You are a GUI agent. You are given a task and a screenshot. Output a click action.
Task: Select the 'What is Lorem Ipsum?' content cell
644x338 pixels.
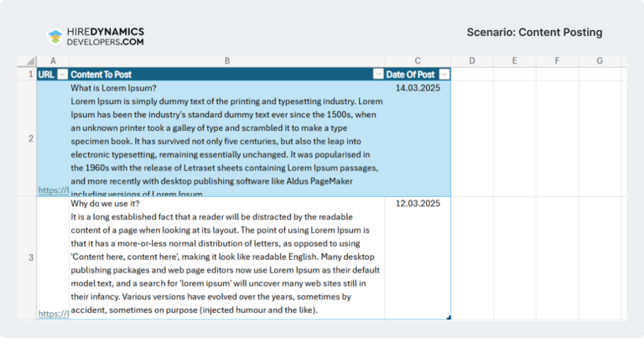[226, 138]
